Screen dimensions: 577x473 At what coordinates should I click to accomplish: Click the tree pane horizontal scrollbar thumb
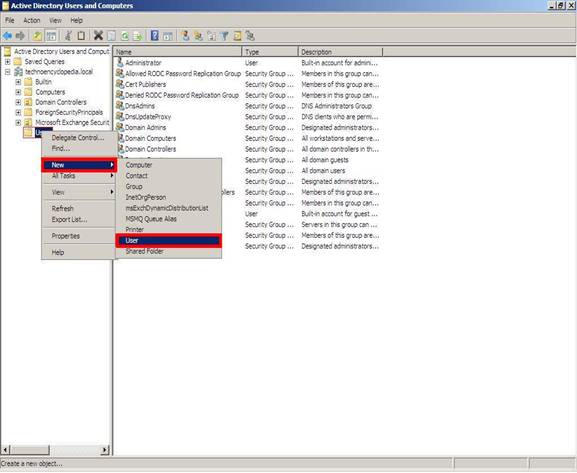pos(29,450)
